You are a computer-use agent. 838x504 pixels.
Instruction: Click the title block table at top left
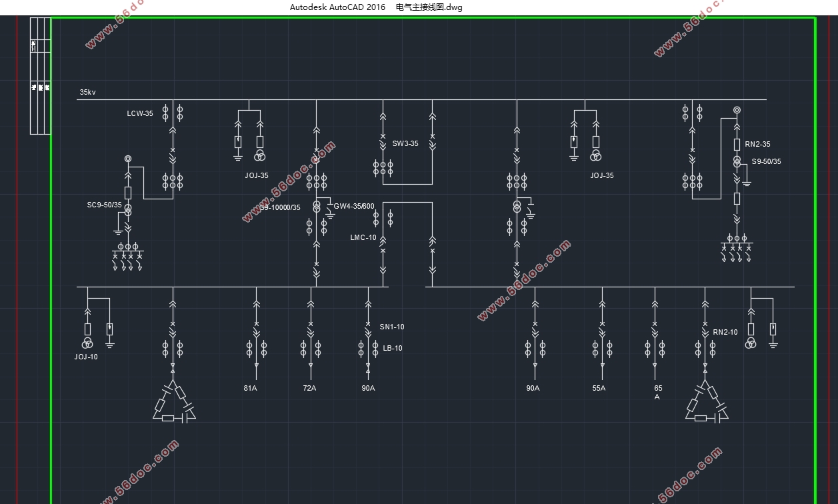point(40,75)
